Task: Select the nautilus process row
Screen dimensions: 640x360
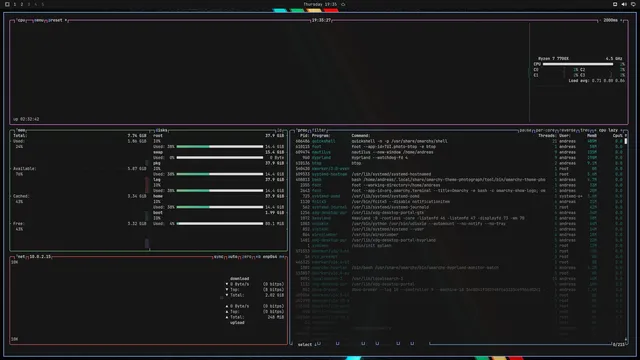Action: pyautogui.click(x=459, y=152)
